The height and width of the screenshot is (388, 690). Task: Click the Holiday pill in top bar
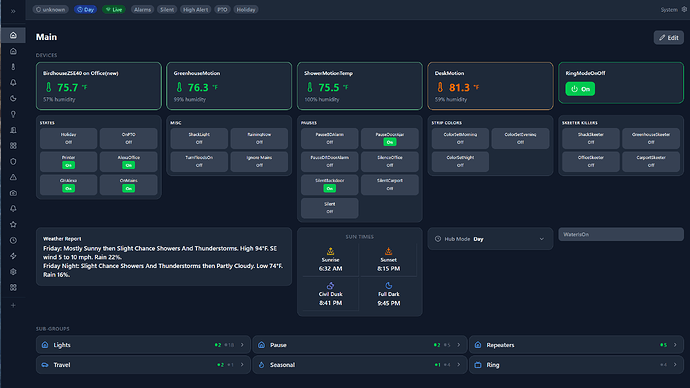[246, 9]
